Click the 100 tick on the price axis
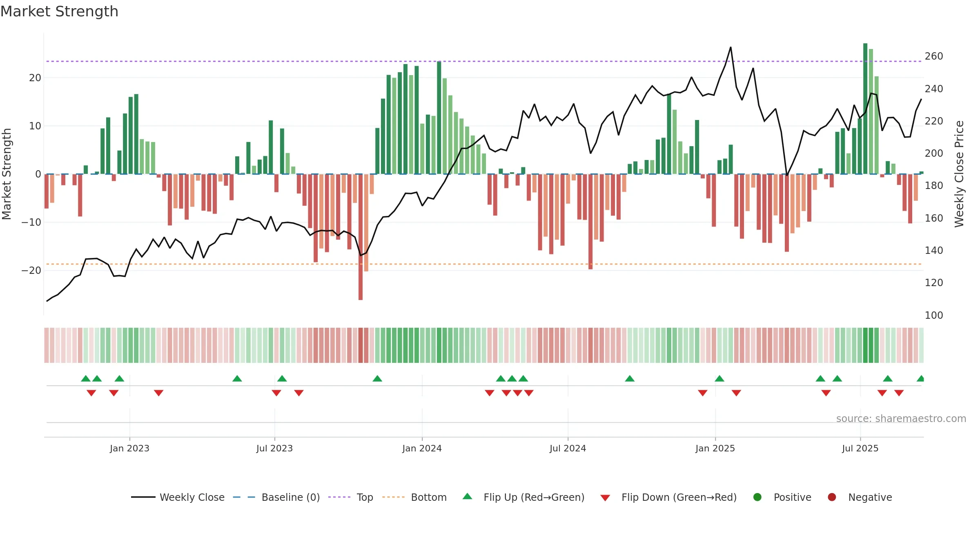 point(934,315)
